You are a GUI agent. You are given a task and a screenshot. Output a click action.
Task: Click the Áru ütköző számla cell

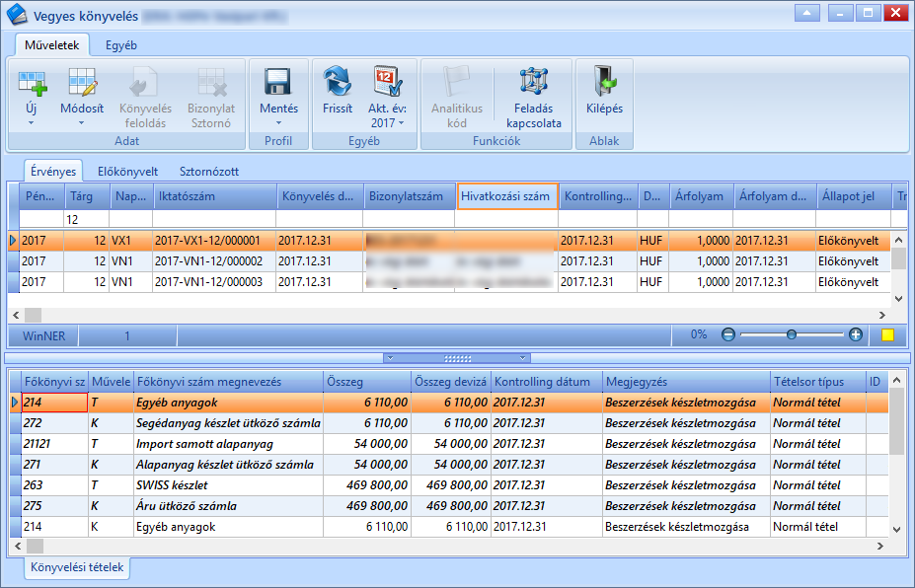tap(228, 506)
